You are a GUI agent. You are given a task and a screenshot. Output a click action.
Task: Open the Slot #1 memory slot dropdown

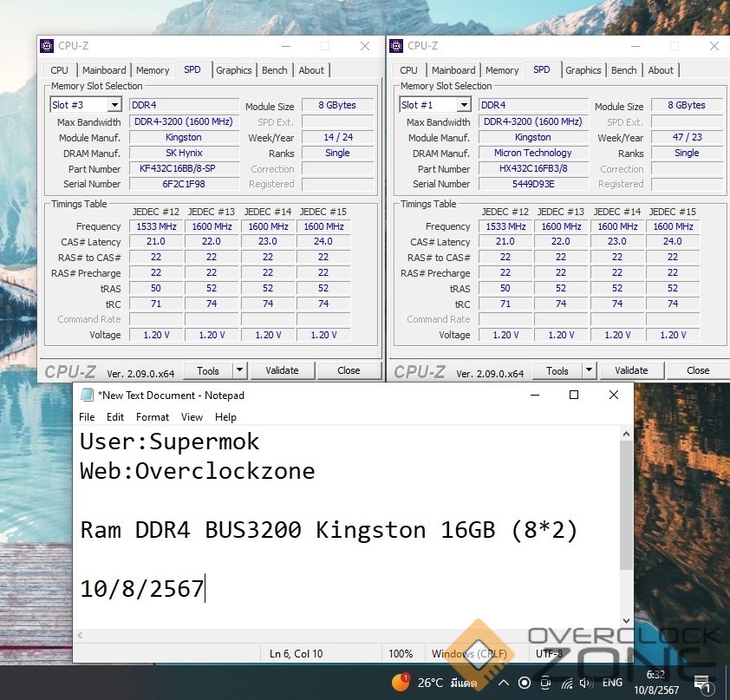click(x=464, y=105)
